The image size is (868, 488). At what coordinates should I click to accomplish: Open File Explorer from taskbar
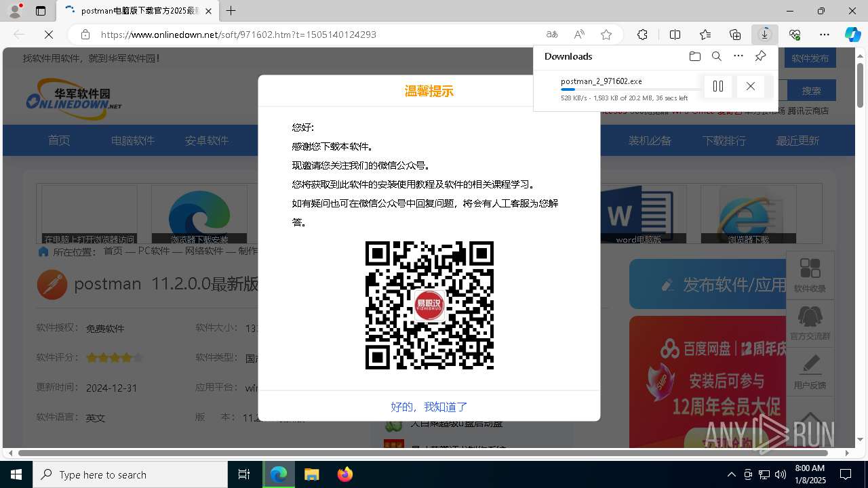tap(312, 474)
